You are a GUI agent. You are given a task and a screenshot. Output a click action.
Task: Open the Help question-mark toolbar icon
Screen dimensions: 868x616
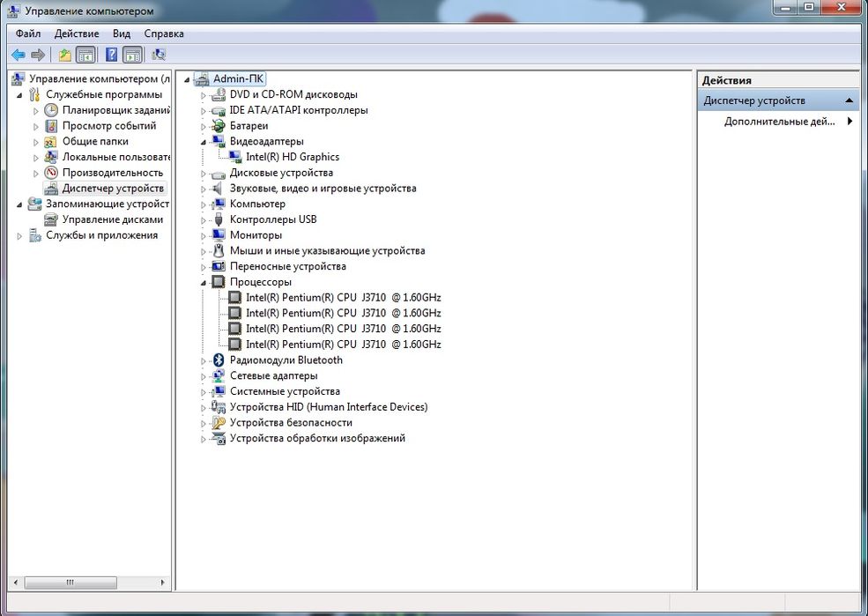(x=111, y=55)
